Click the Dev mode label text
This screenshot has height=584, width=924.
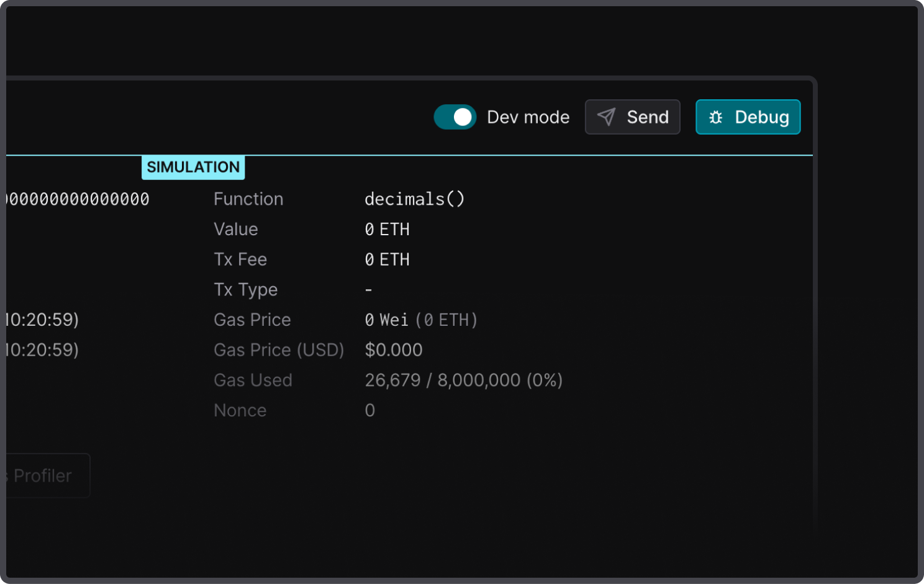528,117
